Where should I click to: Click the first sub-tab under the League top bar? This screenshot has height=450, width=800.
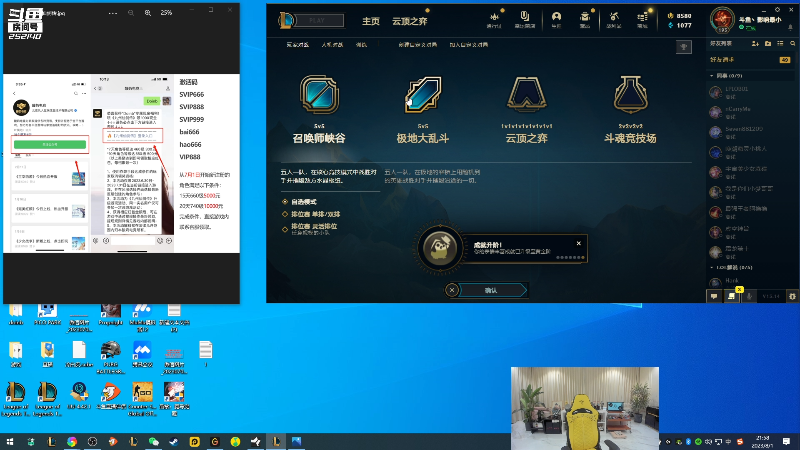pos(297,45)
